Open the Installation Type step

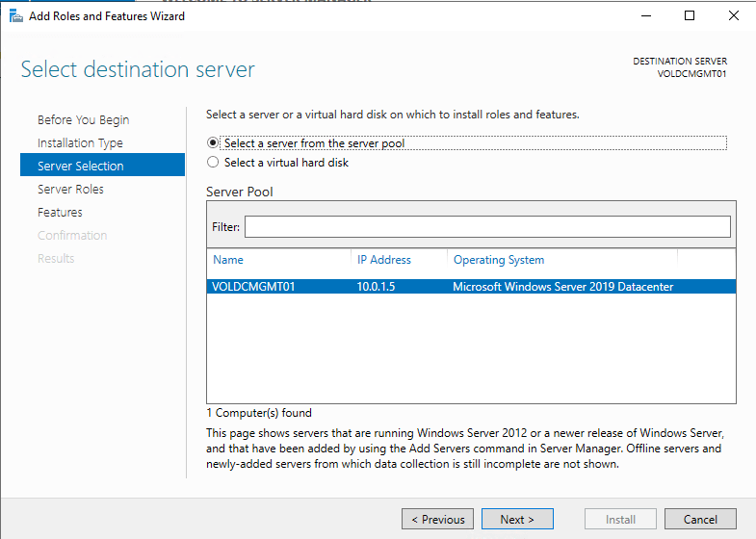[x=80, y=143]
